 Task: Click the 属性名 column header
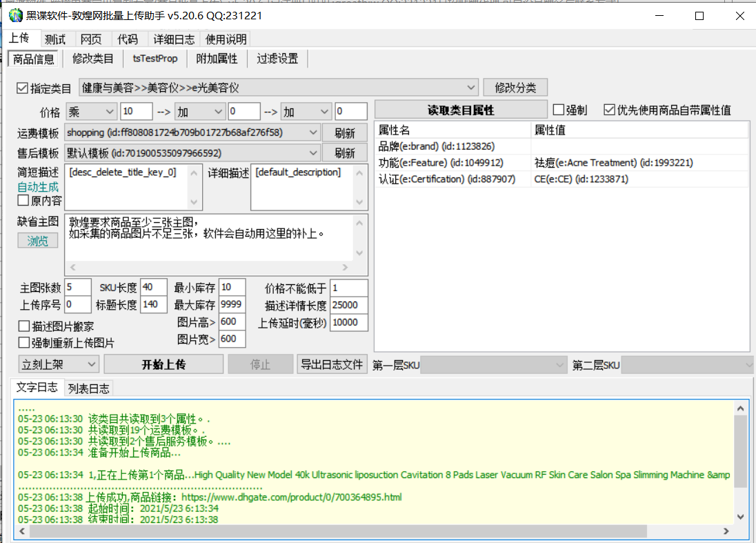453,130
